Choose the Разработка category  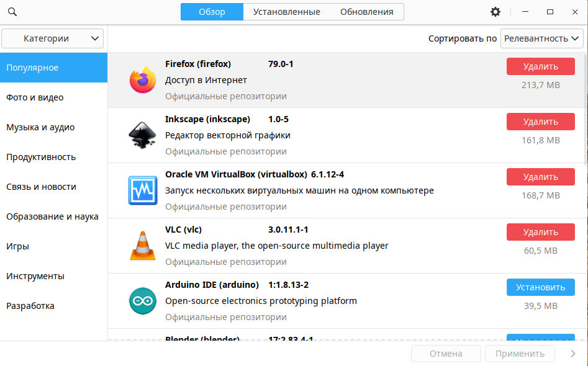30,306
